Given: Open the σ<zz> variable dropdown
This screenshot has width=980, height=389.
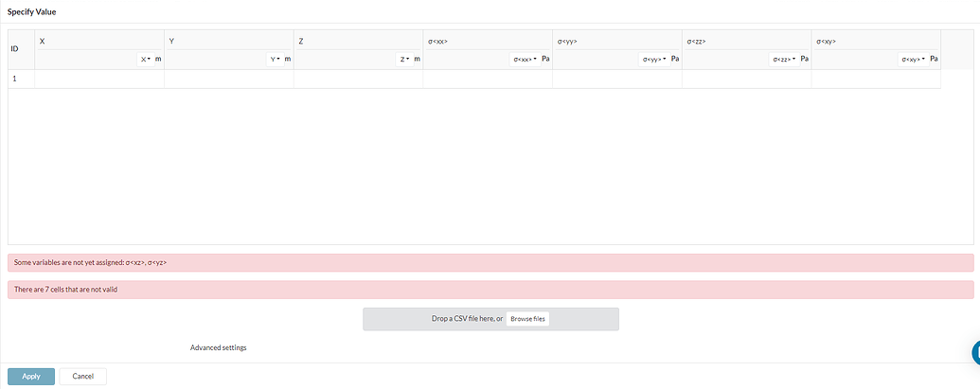Looking at the screenshot, I should click(784, 60).
